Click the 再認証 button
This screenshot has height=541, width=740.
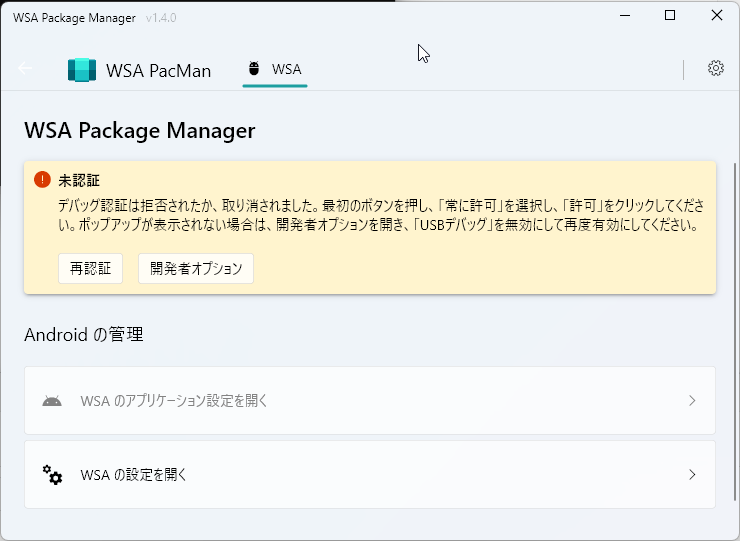click(x=91, y=269)
